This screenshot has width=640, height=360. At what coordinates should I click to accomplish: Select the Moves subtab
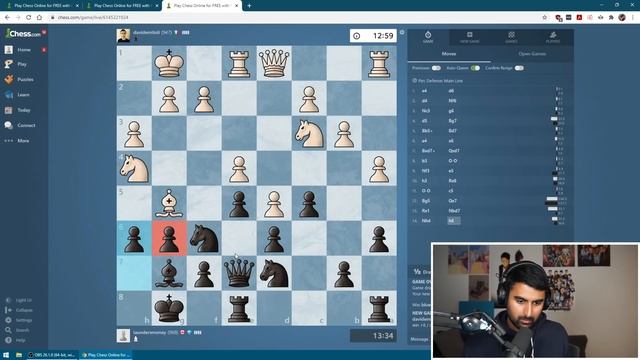tap(449, 54)
